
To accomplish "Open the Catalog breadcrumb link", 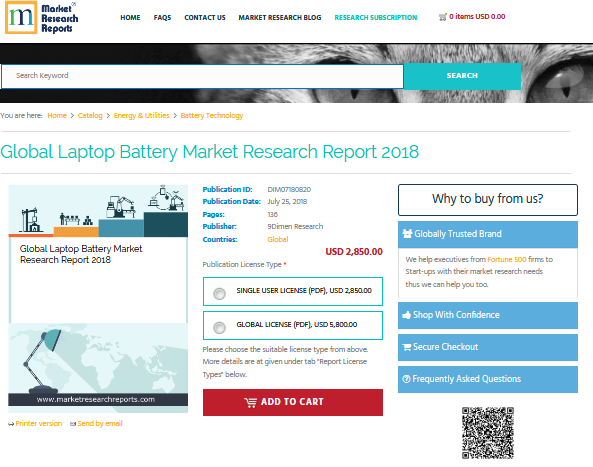I will [90, 116].
